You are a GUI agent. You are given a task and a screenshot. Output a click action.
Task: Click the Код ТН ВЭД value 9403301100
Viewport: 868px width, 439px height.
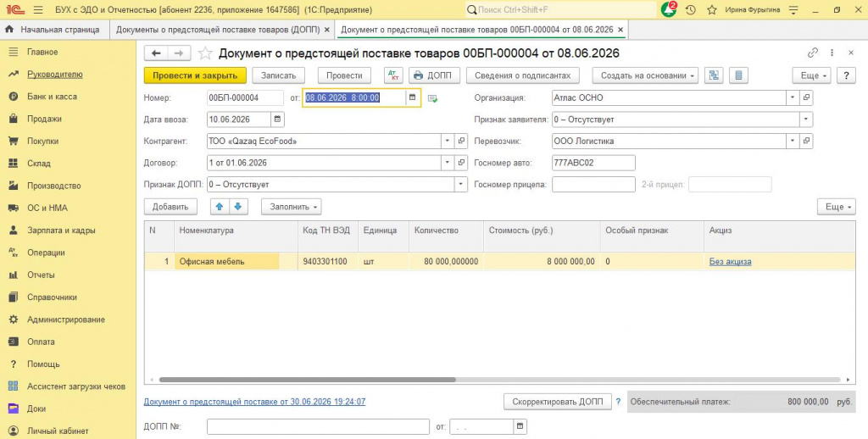click(325, 261)
